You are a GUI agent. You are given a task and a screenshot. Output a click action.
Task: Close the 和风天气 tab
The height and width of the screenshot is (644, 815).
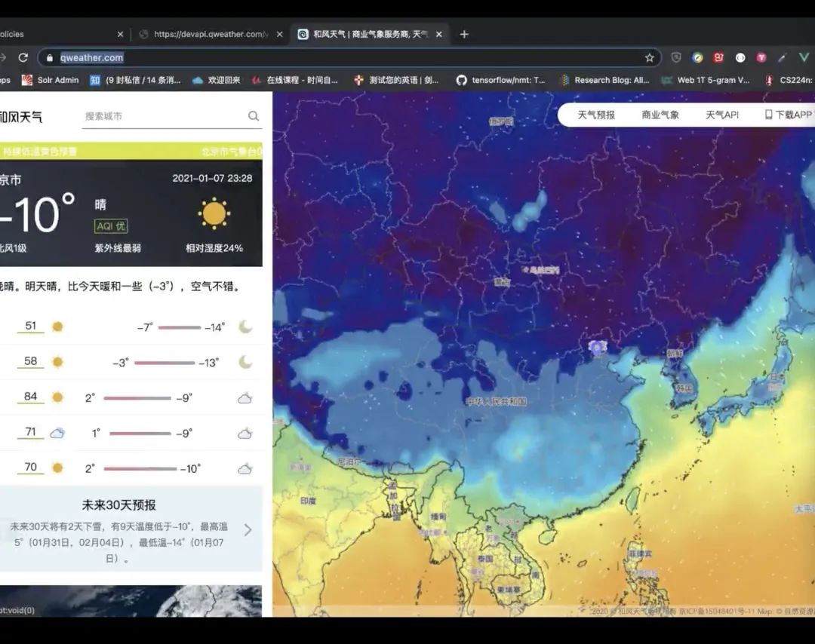(439, 34)
